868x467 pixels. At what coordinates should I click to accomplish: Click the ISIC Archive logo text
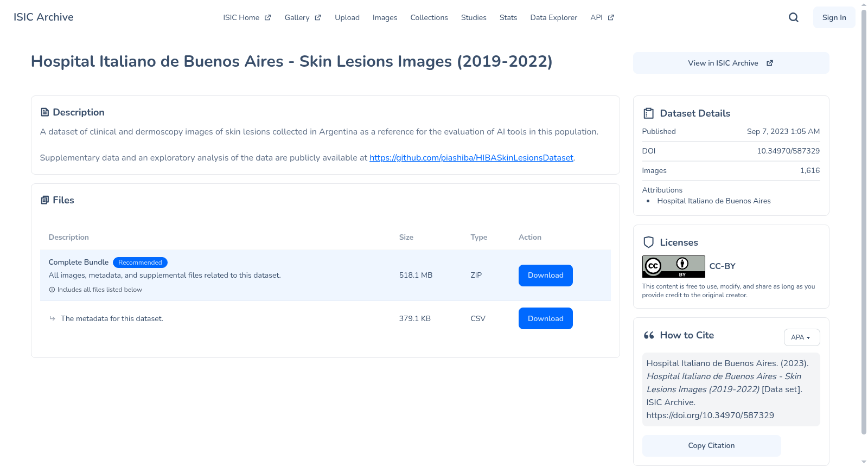pyautogui.click(x=43, y=17)
